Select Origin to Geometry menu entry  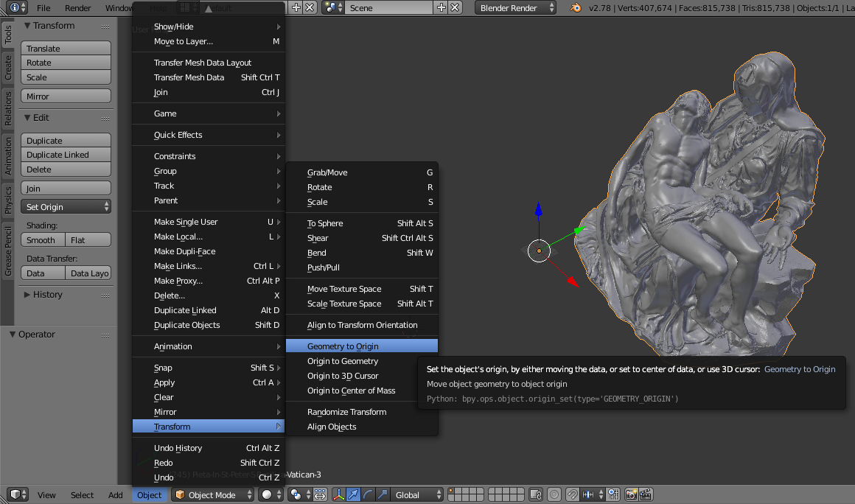click(x=362, y=361)
